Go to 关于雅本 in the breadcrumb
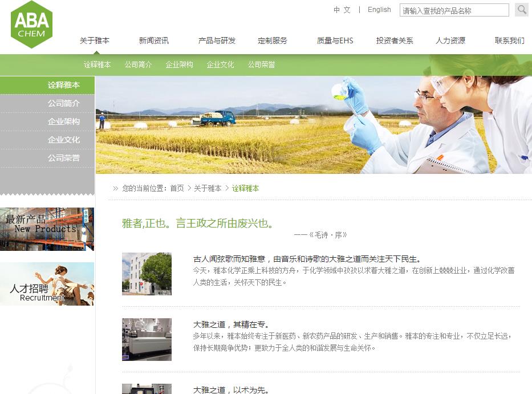532x394 pixels. pos(208,188)
